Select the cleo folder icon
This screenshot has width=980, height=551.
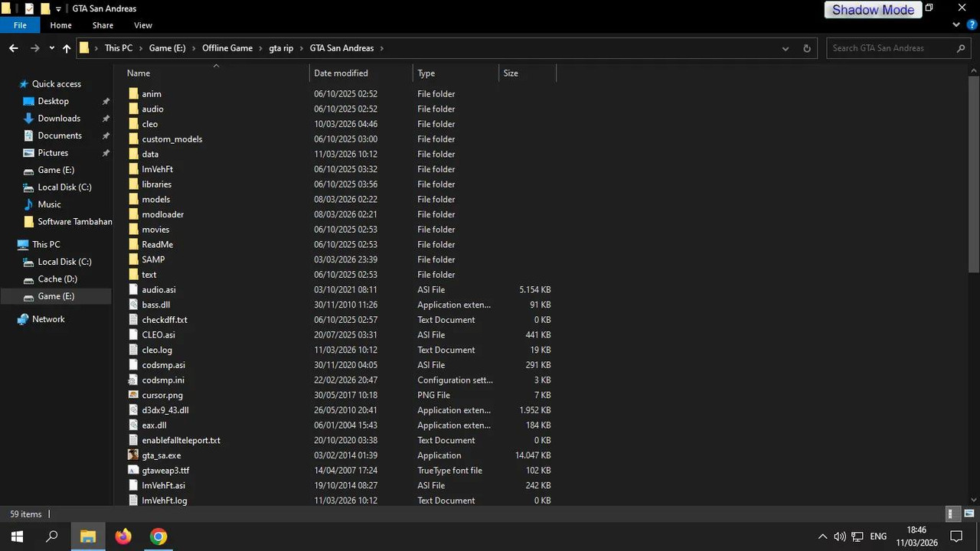tap(134, 124)
